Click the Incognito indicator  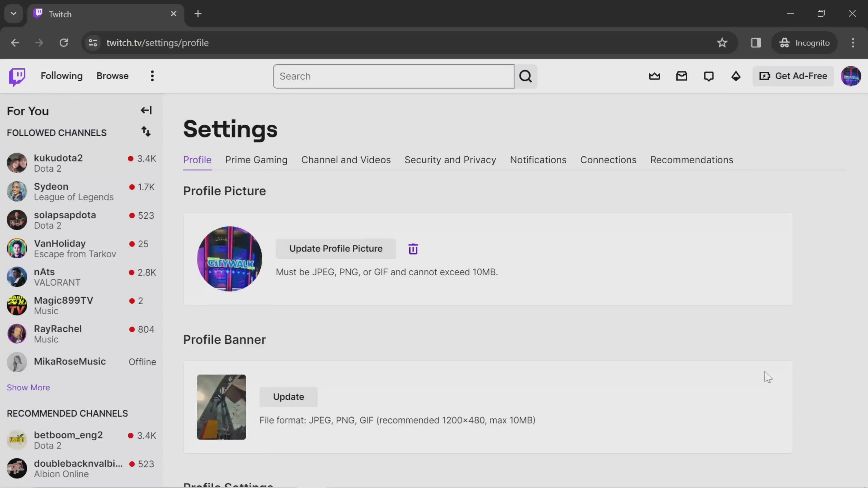(x=804, y=43)
